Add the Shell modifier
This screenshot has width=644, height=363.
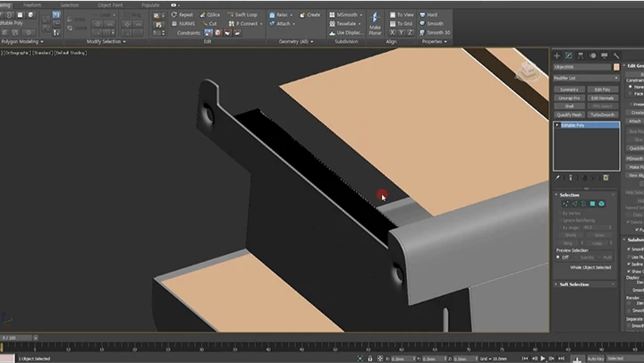[569, 106]
